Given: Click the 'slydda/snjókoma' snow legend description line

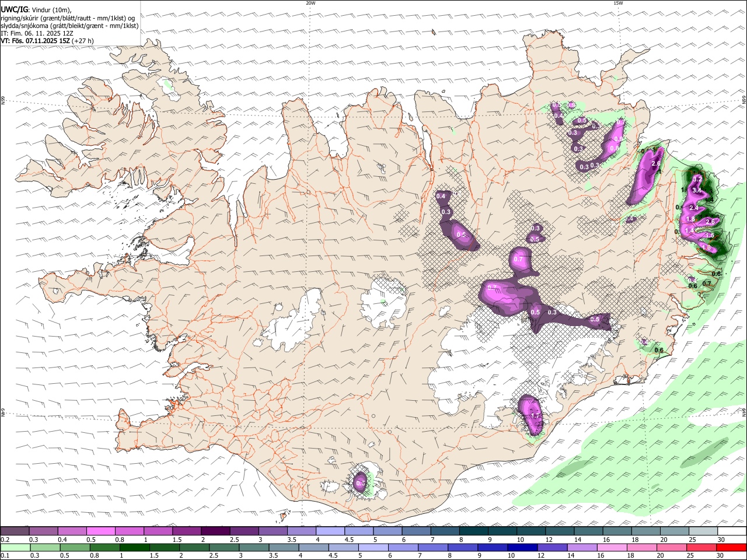Looking at the screenshot, I should tap(70, 26).
